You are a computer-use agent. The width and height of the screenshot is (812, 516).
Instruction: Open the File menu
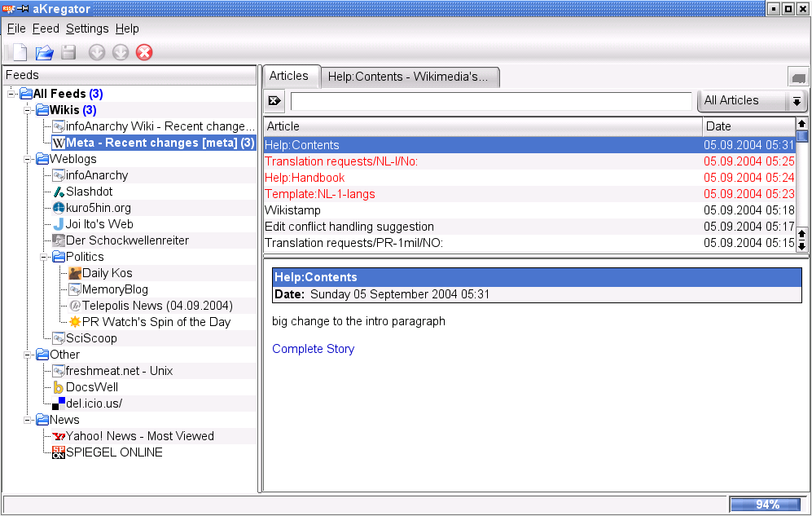tap(16, 29)
